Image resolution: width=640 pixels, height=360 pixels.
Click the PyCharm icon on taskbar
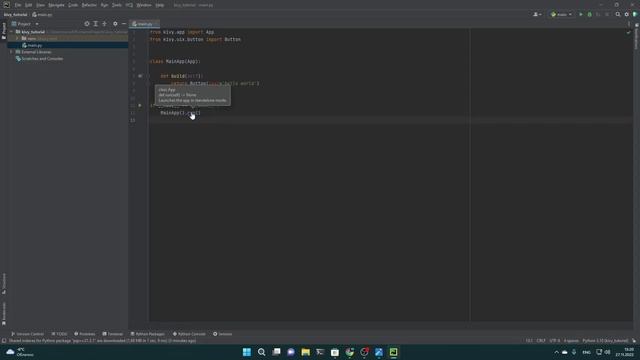(x=393, y=352)
